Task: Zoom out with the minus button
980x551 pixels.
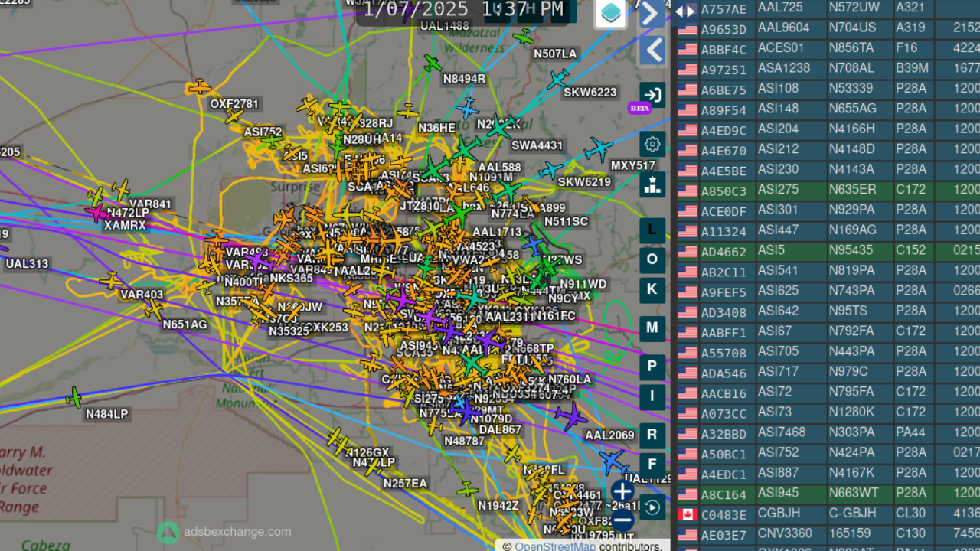Action: [x=622, y=520]
